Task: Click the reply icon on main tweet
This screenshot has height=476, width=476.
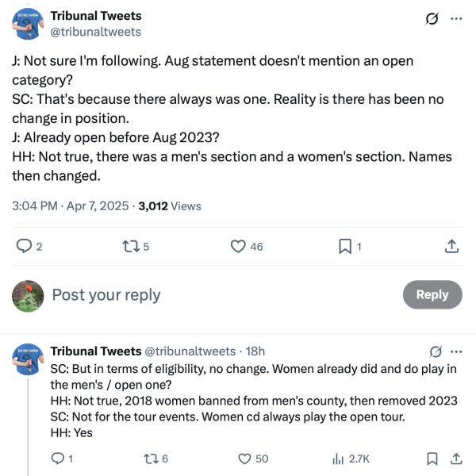Action: 24,247
